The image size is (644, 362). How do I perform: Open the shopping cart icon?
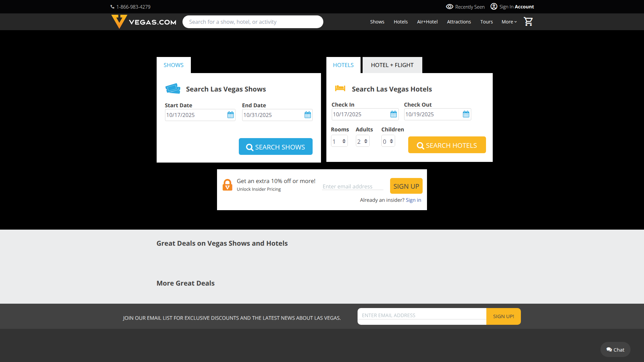click(x=528, y=22)
